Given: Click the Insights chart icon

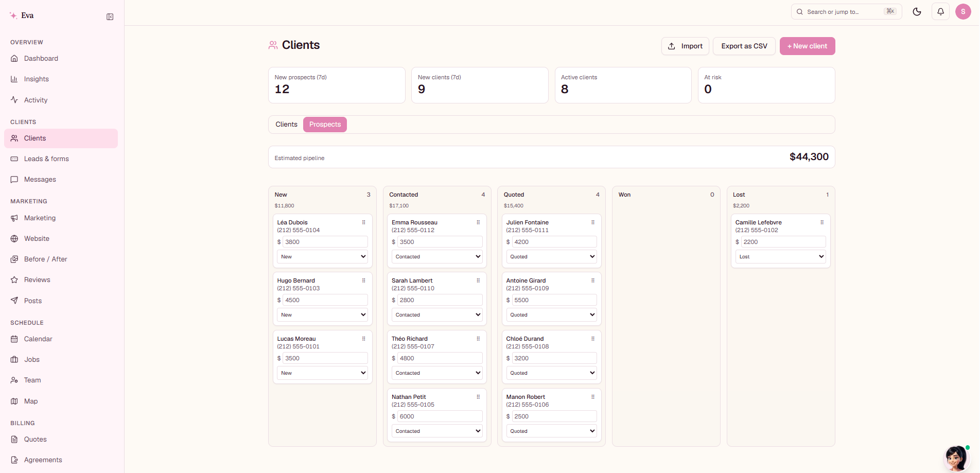Looking at the screenshot, I should (x=14, y=79).
